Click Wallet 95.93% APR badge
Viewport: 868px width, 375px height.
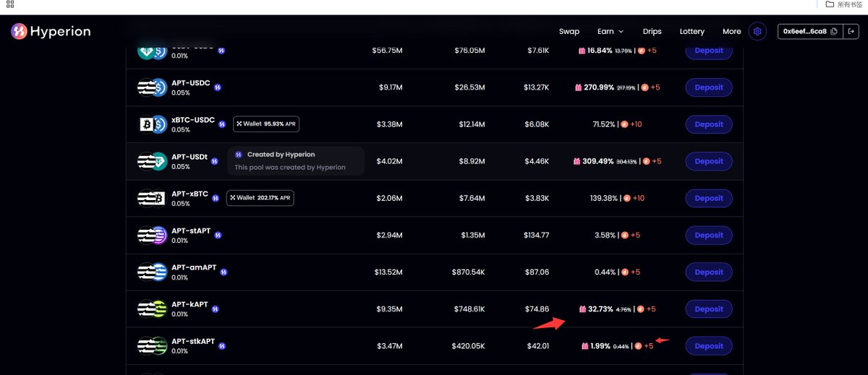click(x=266, y=124)
